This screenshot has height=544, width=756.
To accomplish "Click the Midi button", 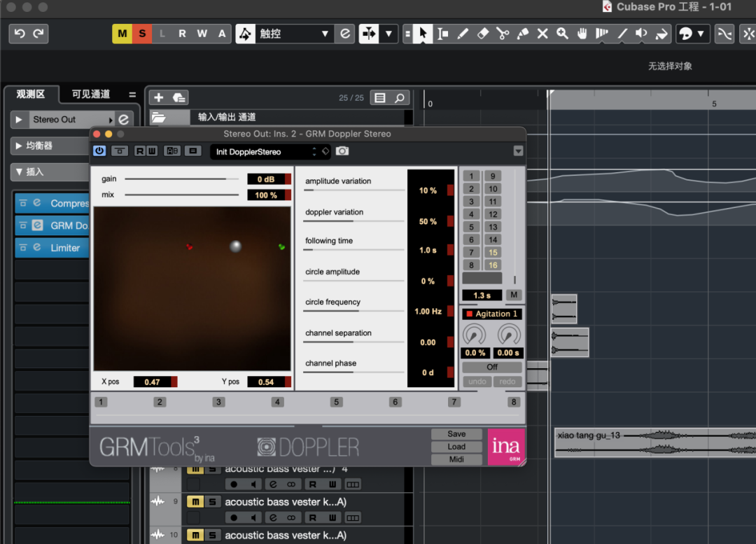I will [x=456, y=459].
